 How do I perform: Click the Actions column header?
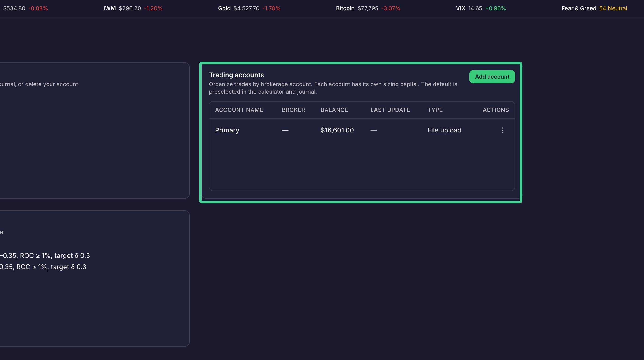click(495, 110)
